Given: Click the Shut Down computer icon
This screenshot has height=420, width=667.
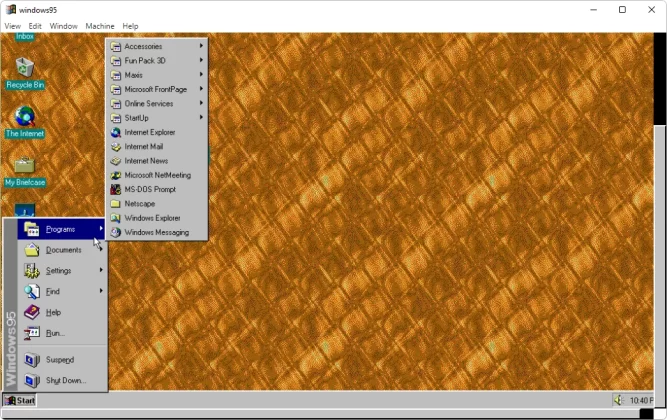Looking at the screenshot, I should click(x=32, y=380).
